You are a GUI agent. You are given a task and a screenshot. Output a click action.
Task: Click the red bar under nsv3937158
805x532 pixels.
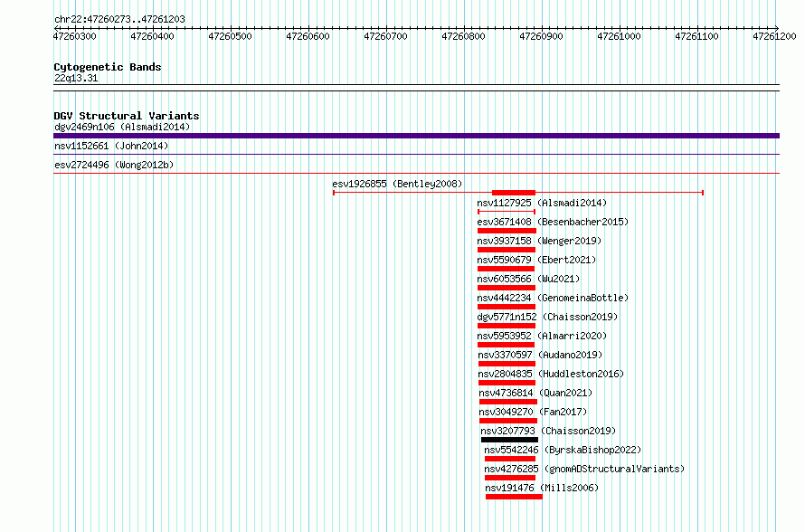point(507,250)
